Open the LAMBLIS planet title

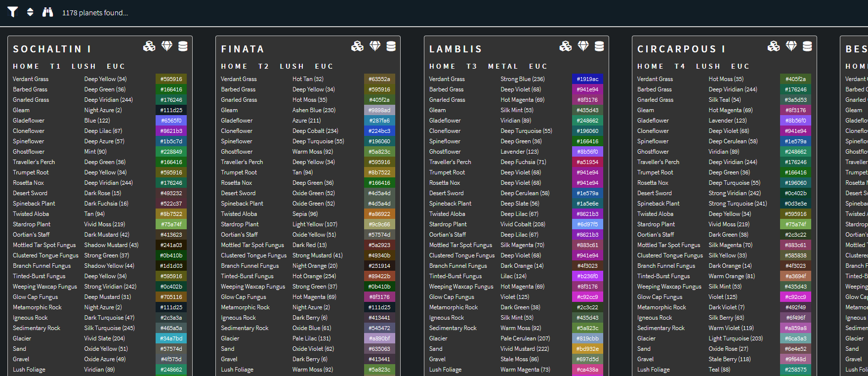click(455, 49)
